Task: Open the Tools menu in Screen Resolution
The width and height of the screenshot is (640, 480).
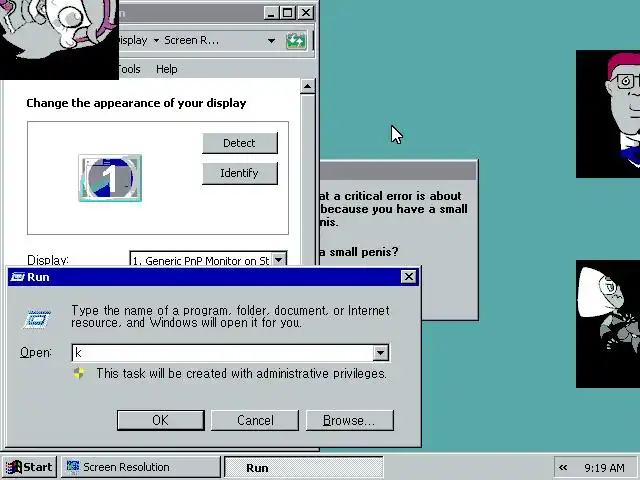Action: (130, 69)
